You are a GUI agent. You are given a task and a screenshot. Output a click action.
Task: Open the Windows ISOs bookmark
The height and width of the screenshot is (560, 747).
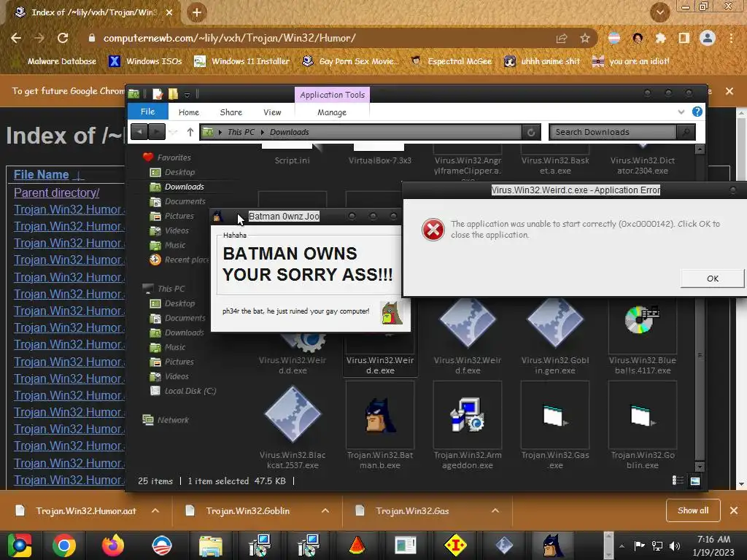pos(146,61)
